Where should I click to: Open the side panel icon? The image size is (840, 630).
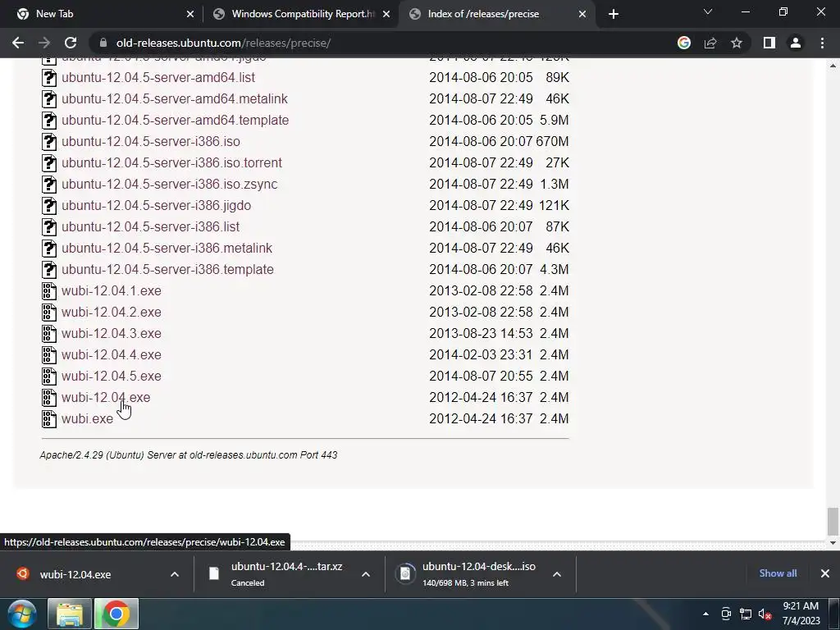click(769, 43)
